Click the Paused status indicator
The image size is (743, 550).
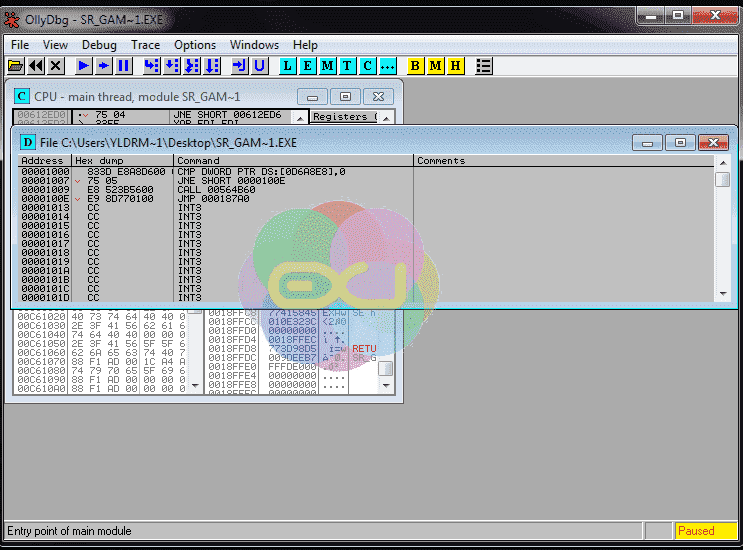(x=706, y=531)
